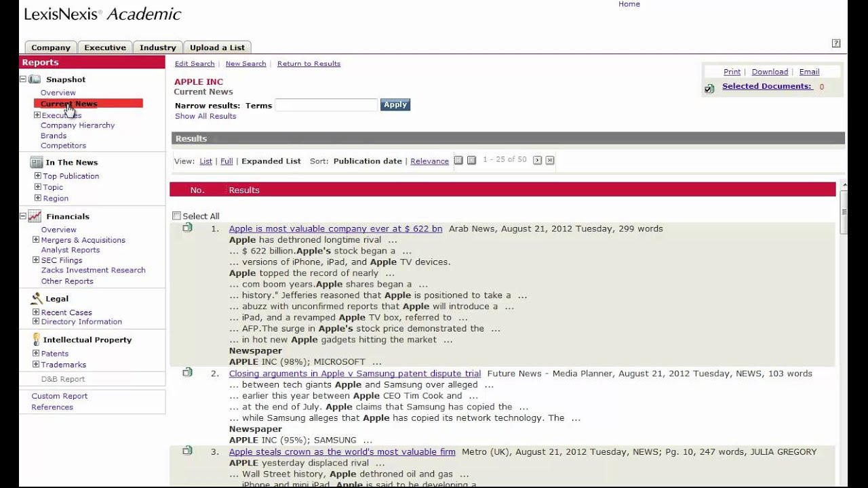
Task: Expand the Trademarks node
Action: pos(36,364)
